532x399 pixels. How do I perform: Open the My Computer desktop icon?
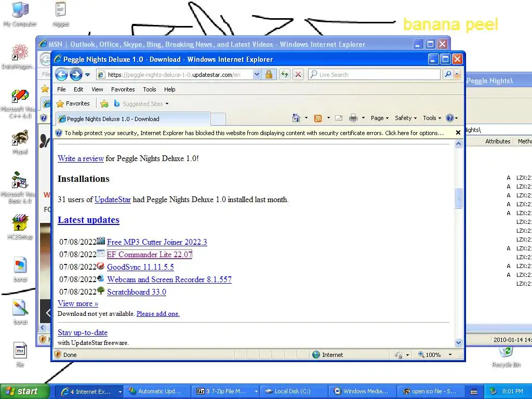tap(20, 14)
